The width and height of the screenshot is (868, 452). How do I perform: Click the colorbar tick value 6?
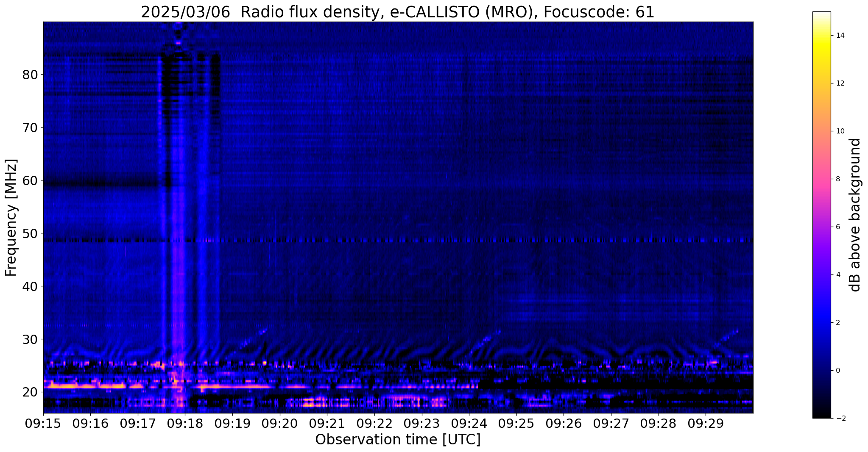tap(837, 227)
